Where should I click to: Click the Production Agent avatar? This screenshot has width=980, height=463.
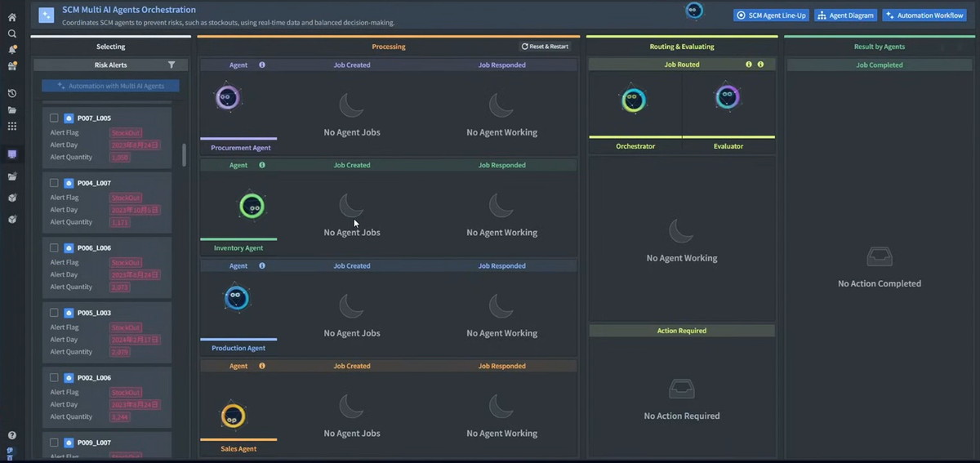coord(236,297)
